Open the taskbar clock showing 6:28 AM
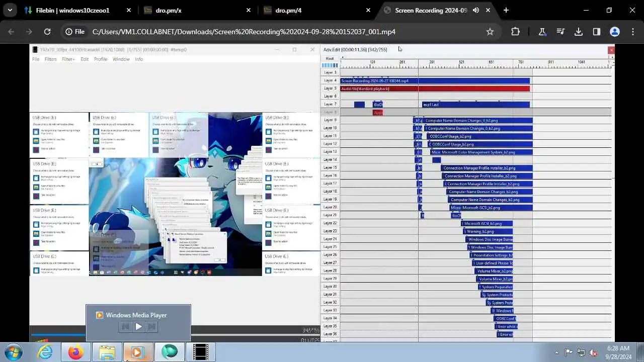 tap(618, 352)
